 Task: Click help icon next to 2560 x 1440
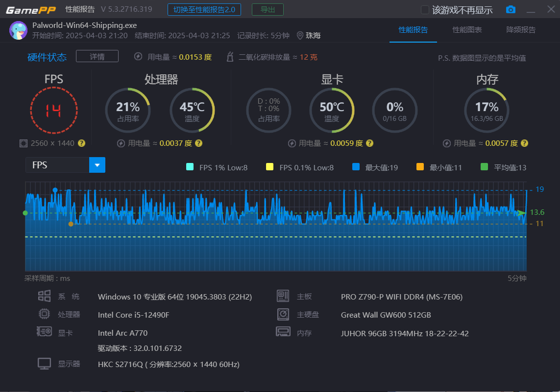tap(82, 143)
